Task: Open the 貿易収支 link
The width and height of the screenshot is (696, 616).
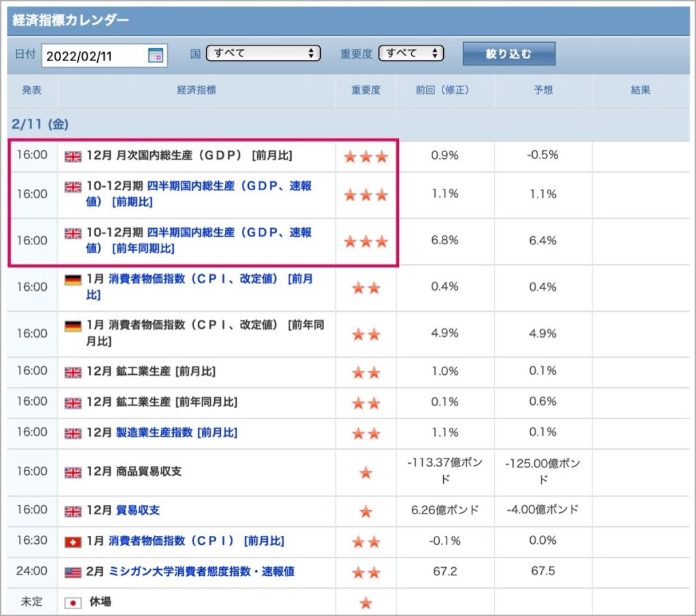Action: pos(137,511)
